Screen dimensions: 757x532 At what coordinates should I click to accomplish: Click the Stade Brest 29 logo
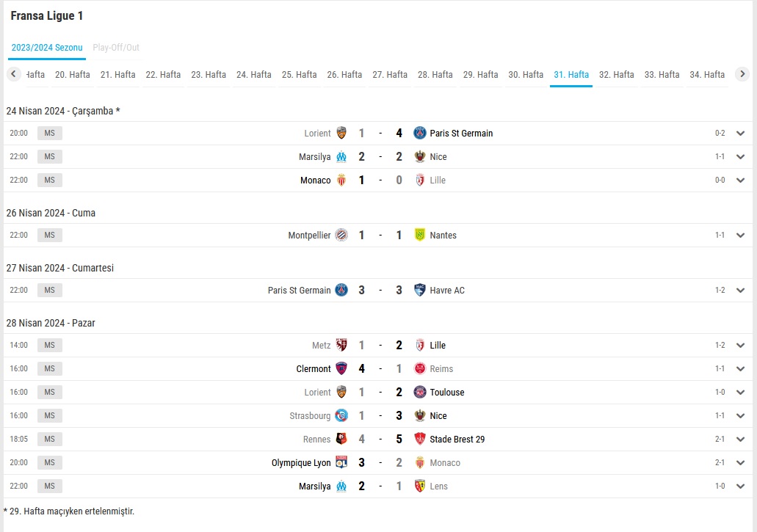pos(420,439)
